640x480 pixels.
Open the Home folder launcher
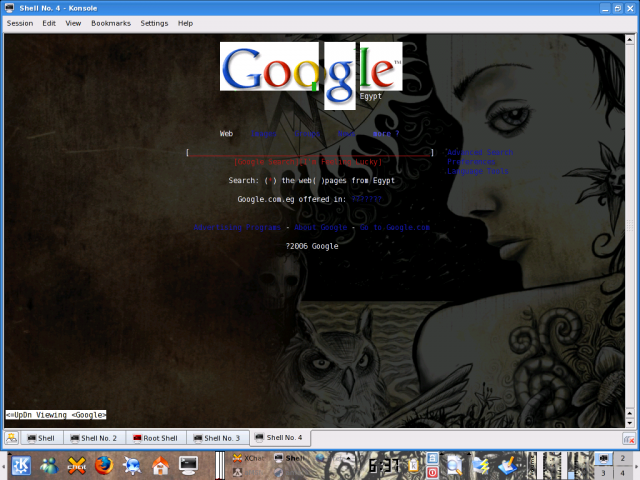point(160,465)
